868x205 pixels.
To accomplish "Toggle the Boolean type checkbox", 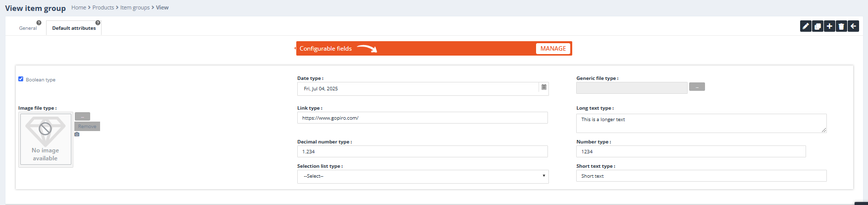I will 21,79.
